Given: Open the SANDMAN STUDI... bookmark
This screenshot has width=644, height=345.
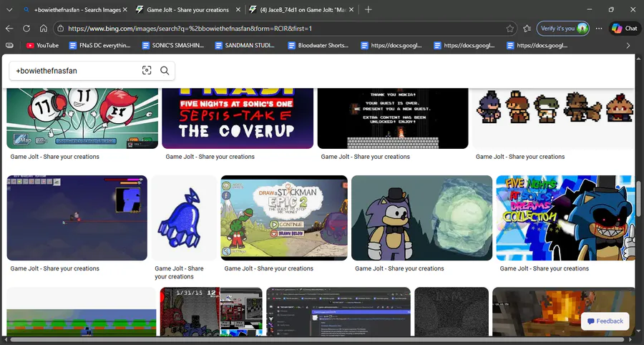Looking at the screenshot, I should click(x=245, y=46).
